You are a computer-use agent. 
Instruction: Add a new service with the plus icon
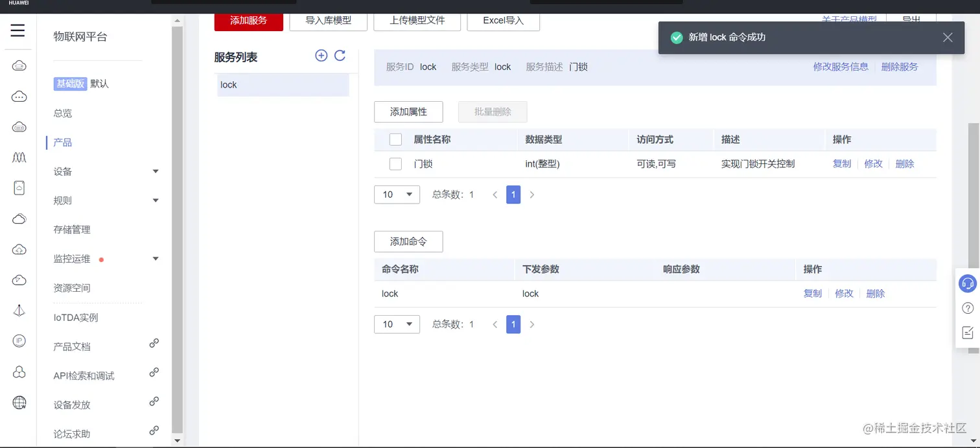(321, 56)
